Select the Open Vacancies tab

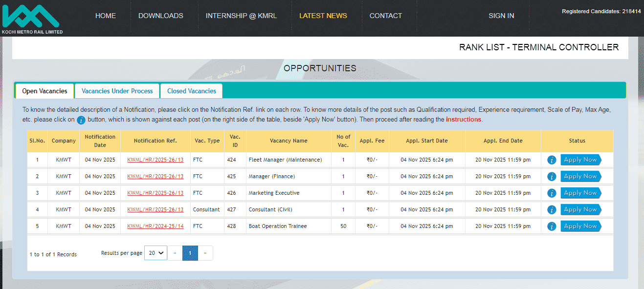coord(44,91)
